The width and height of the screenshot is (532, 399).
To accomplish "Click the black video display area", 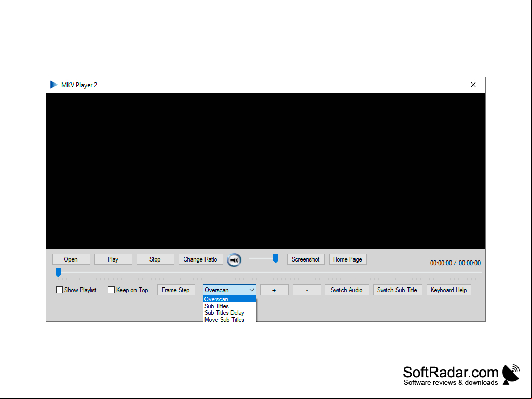I will click(266, 171).
